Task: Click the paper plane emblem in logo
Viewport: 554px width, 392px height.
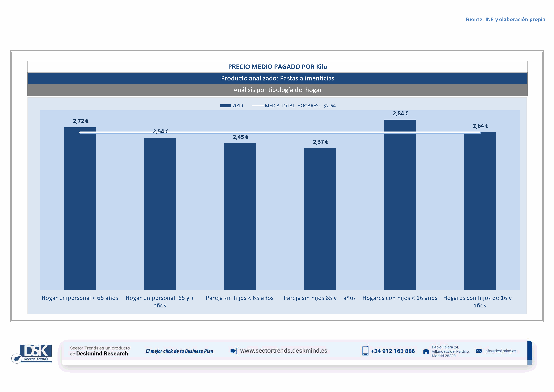Action: 17,358
